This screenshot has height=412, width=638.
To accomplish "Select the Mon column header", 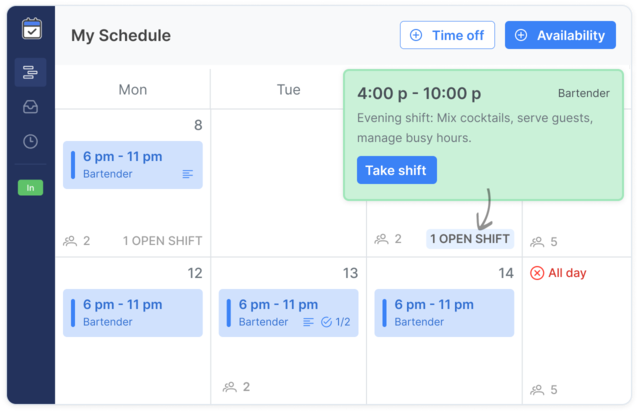I will (133, 90).
